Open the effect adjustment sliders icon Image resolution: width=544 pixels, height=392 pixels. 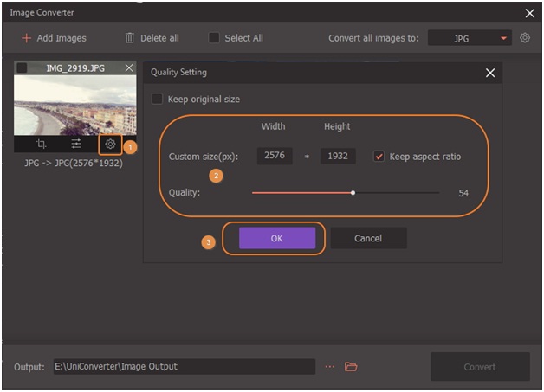(x=75, y=145)
